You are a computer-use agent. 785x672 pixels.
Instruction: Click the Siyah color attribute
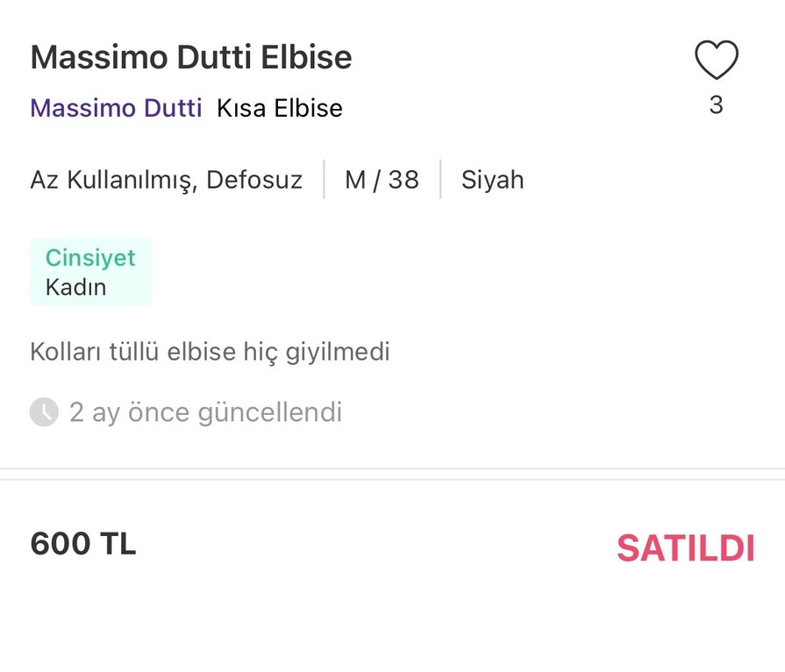click(492, 179)
